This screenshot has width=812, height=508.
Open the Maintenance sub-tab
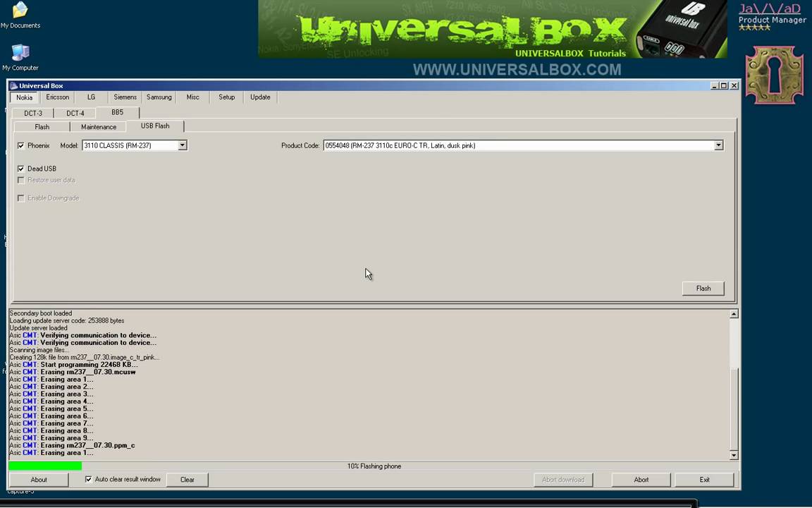point(99,127)
